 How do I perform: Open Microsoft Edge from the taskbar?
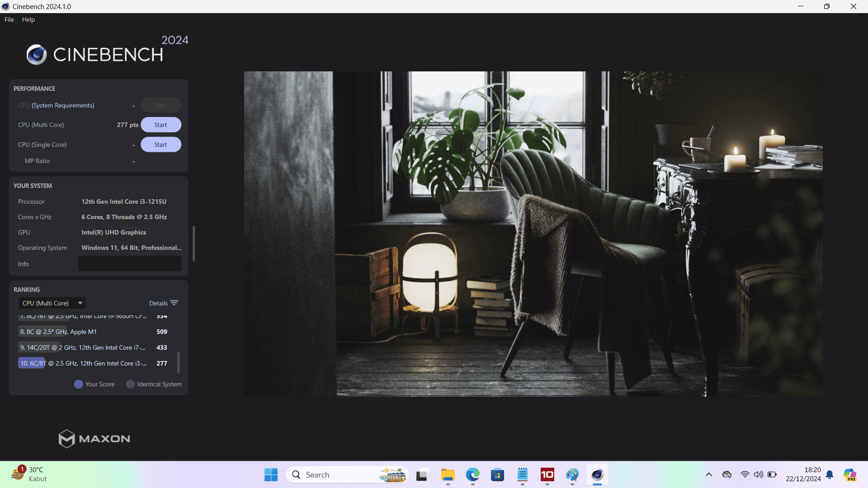tap(473, 475)
